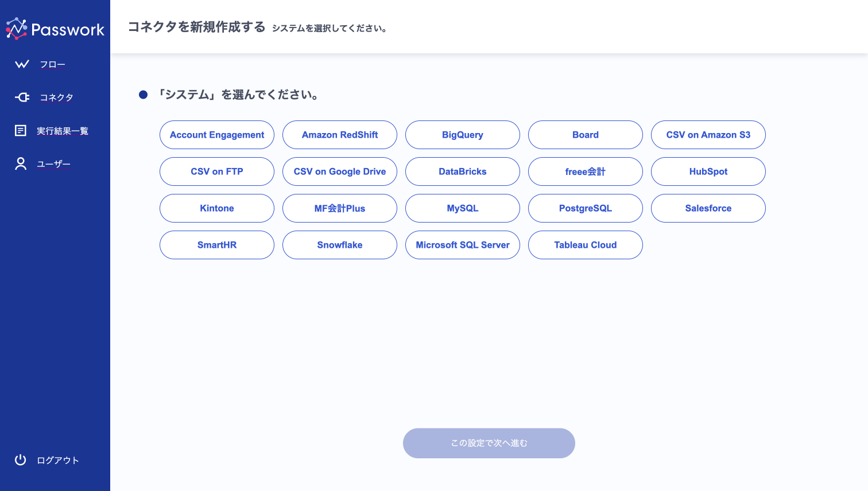Click the user profile icon
Viewport: 868px width, 491px height.
coord(21,164)
